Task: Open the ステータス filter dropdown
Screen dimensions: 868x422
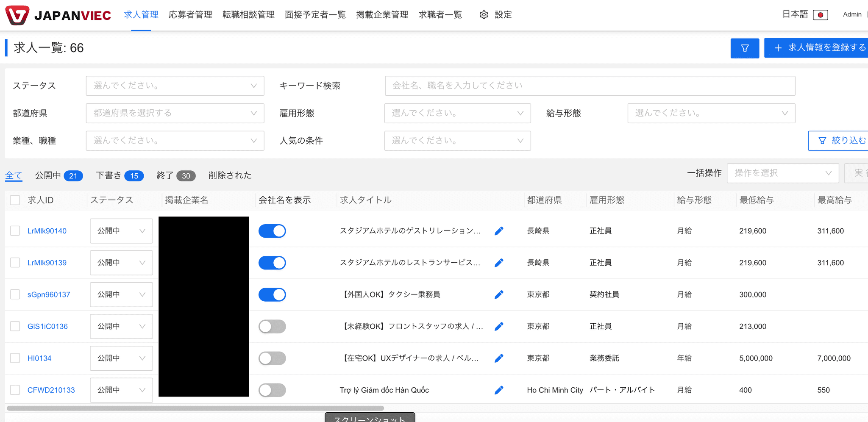Action: tap(175, 86)
